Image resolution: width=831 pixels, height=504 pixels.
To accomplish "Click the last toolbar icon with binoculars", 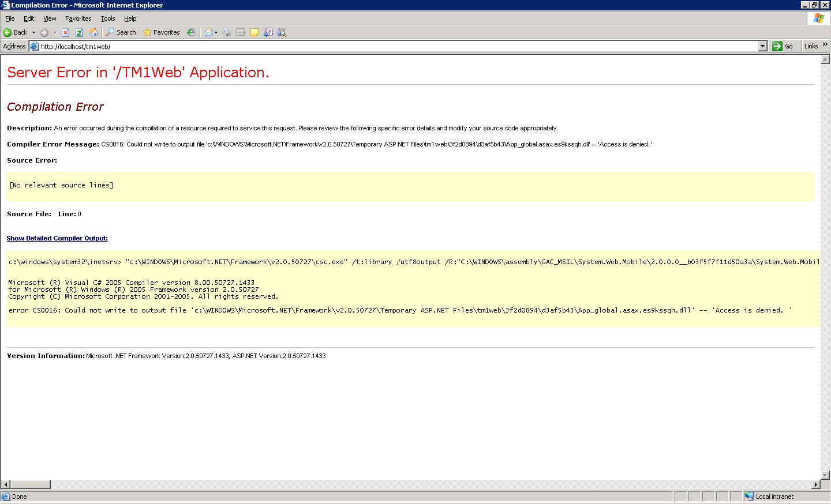I will pyautogui.click(x=282, y=32).
